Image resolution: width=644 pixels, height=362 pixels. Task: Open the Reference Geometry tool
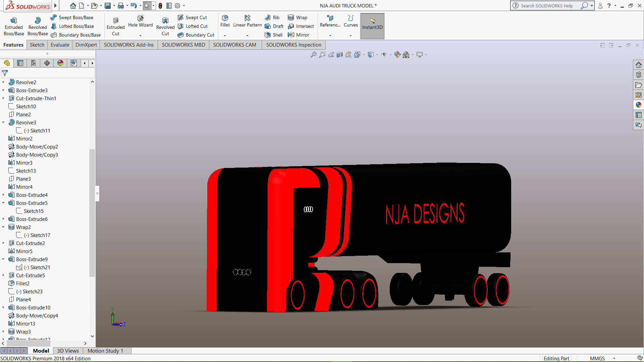tap(330, 21)
